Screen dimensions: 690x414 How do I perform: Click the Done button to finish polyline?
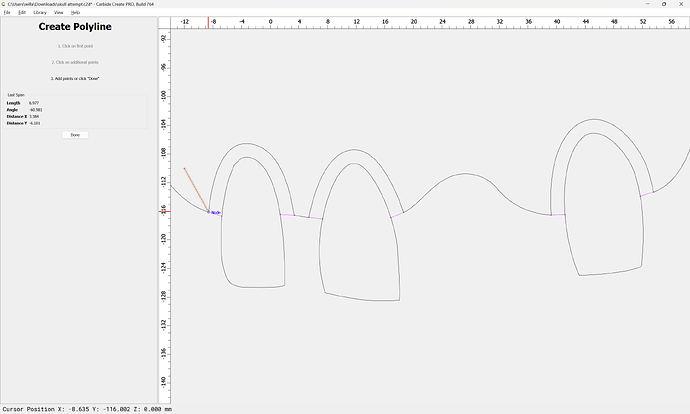[75, 134]
